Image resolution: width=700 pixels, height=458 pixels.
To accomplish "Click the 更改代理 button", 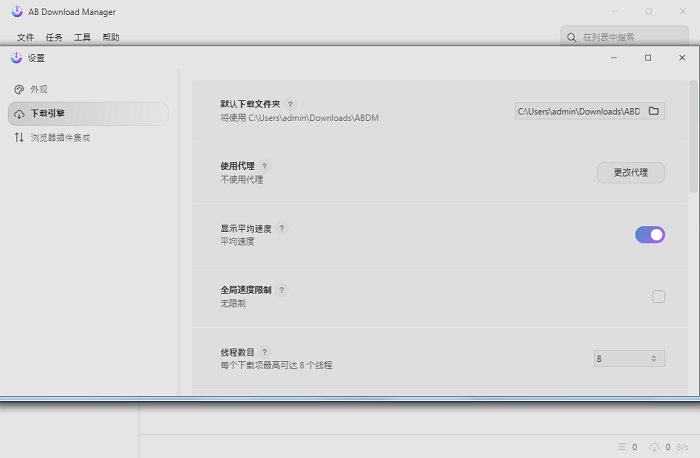I will pyautogui.click(x=631, y=172).
